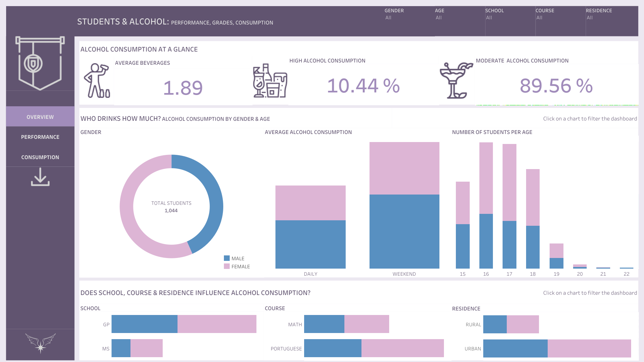Image resolution: width=644 pixels, height=362 pixels.
Task: Click the download arrow icon in sidebar
Action: (x=40, y=177)
